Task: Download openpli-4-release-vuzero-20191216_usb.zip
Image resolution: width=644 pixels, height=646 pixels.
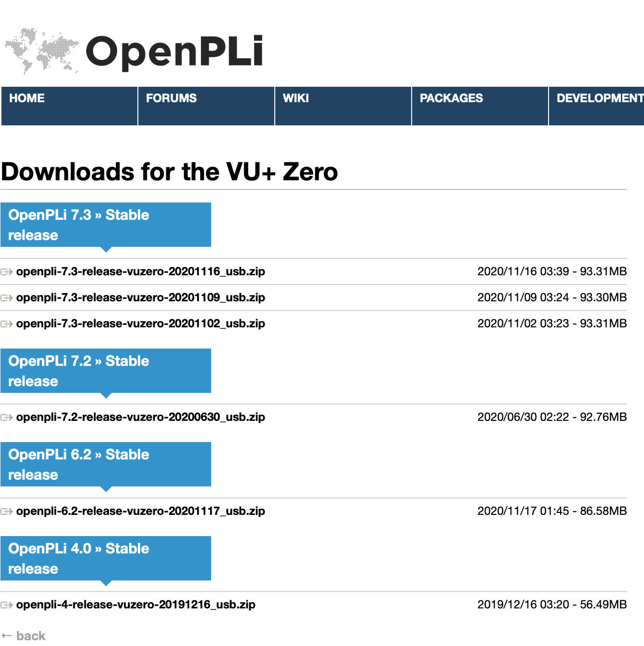Action: 136,605
